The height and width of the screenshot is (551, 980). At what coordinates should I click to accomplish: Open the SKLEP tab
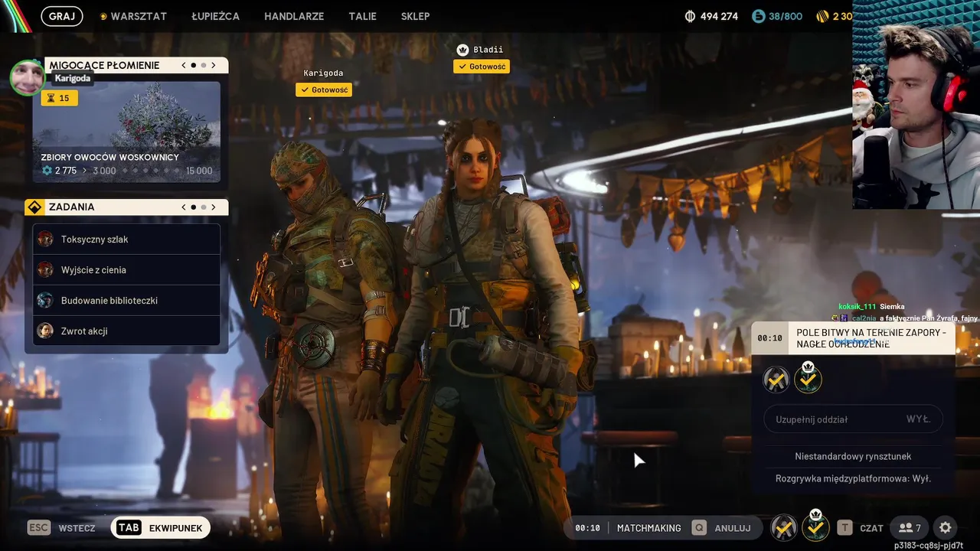415,16
